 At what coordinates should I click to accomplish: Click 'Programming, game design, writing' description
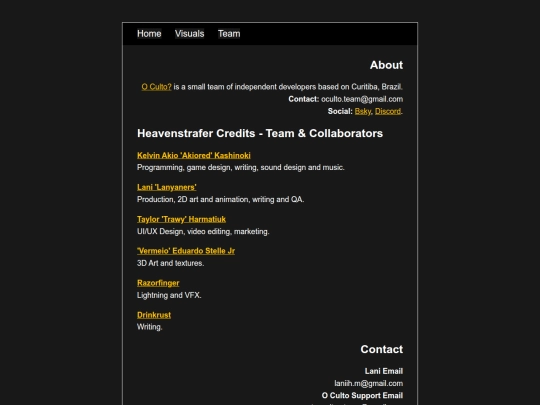241,167
